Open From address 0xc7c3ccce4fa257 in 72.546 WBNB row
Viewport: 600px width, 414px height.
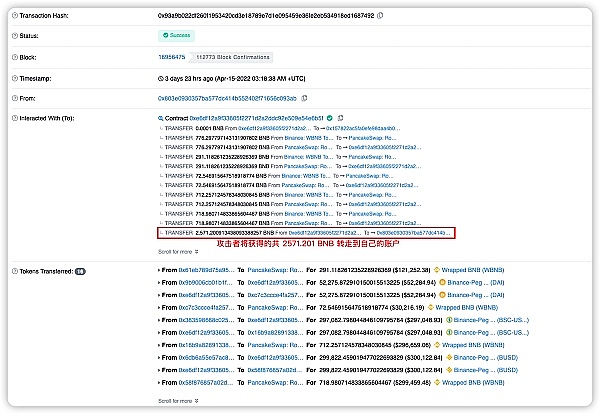point(206,307)
